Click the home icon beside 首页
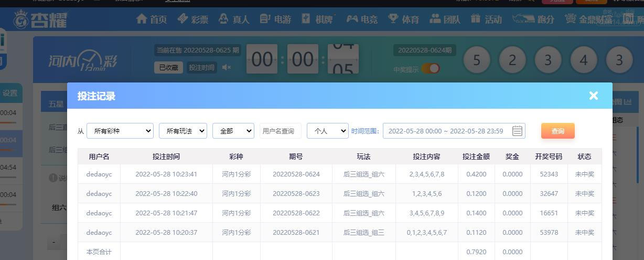 (x=142, y=19)
